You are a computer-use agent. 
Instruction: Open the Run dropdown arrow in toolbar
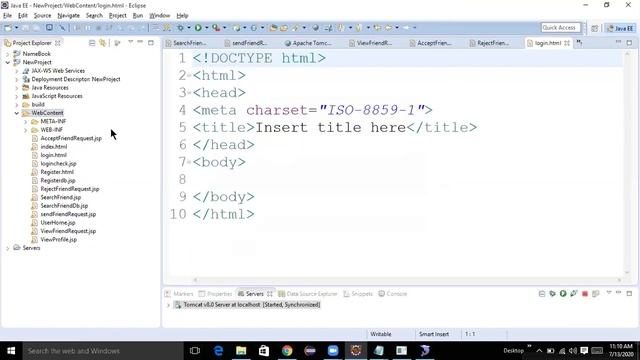coord(207,28)
